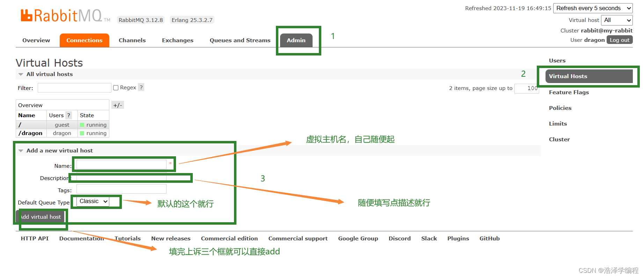This screenshot has width=644, height=277.
Task: Open the Tutorials footer link
Action: click(x=127, y=239)
